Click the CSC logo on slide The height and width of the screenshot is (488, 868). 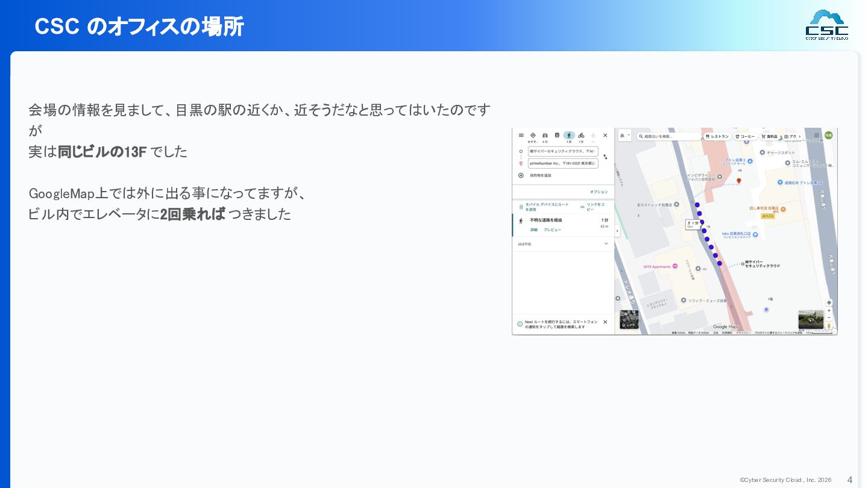pos(826,25)
